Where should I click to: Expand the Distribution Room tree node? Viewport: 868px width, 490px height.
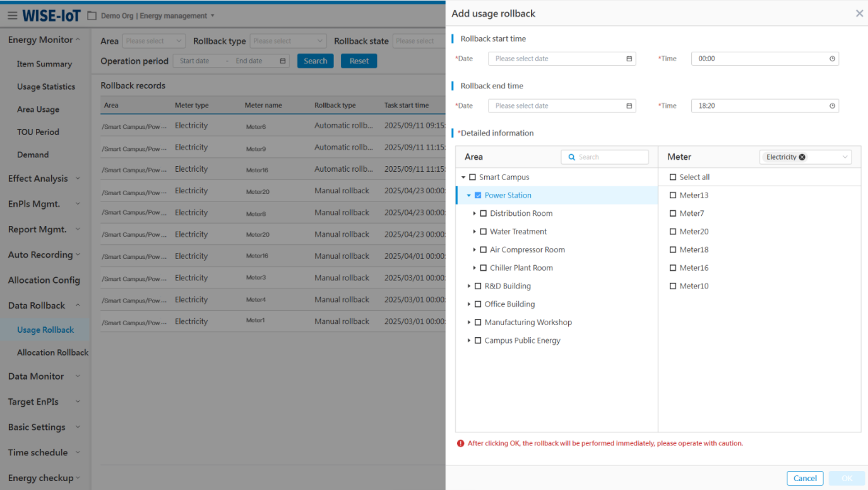[x=475, y=213]
